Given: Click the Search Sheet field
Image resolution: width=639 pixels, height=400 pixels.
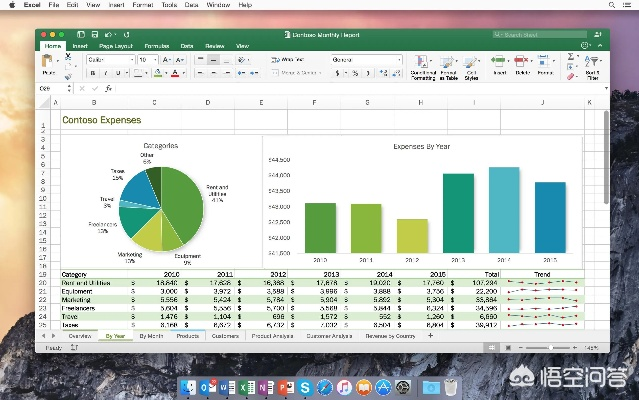Looking at the screenshot, I should tap(540, 34).
